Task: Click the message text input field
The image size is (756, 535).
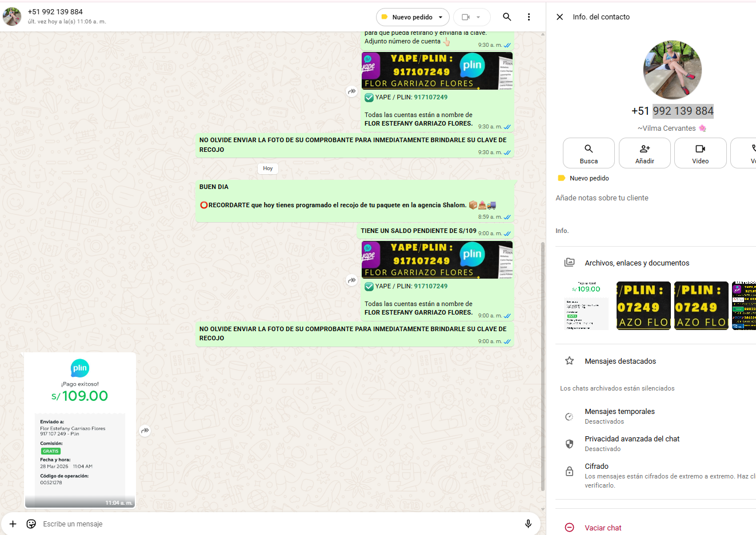Action: click(x=274, y=524)
